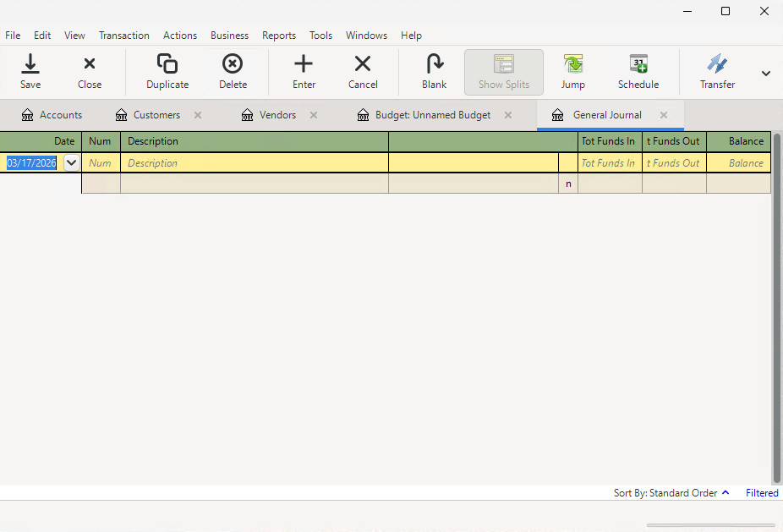Open the Tools menu
Viewport: 783px width, 532px height.
[x=320, y=36]
